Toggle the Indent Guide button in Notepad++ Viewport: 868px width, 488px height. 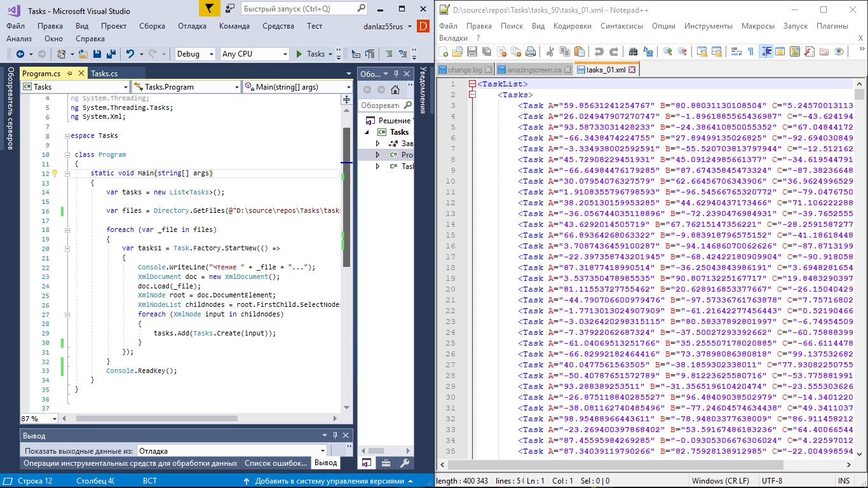coord(767,52)
